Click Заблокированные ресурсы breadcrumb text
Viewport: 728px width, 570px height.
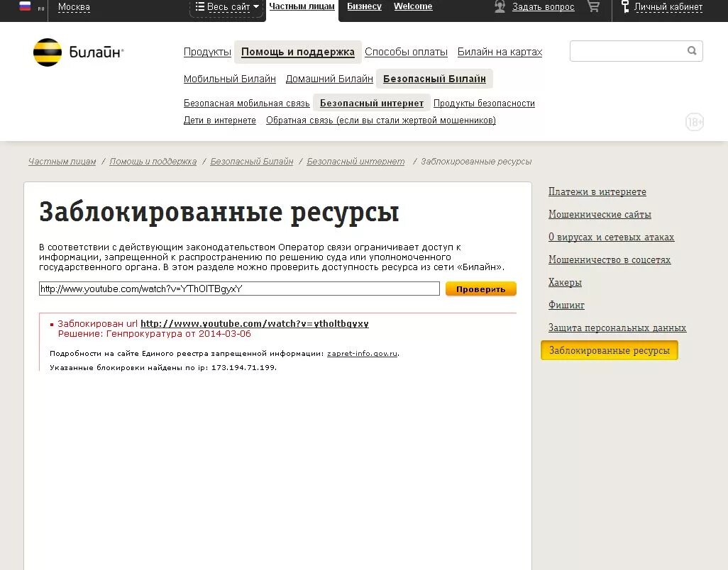(476, 162)
